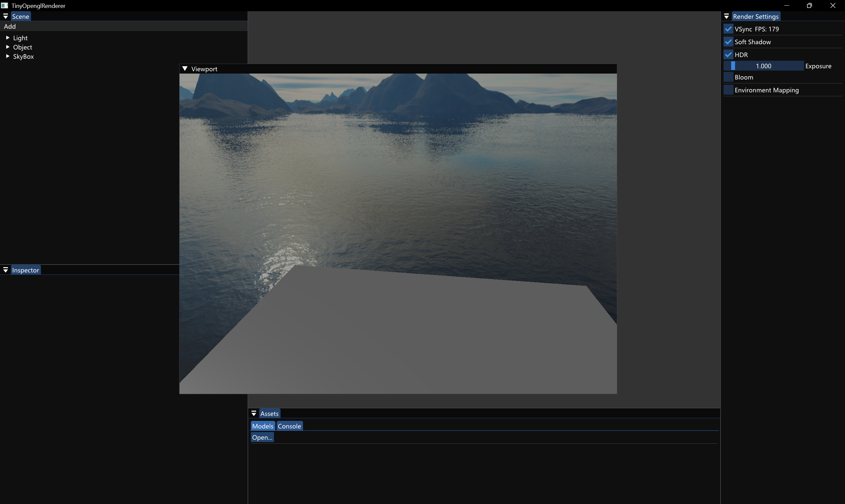Image resolution: width=845 pixels, height=504 pixels.
Task: Switch to the Console tab
Action: coord(289,426)
